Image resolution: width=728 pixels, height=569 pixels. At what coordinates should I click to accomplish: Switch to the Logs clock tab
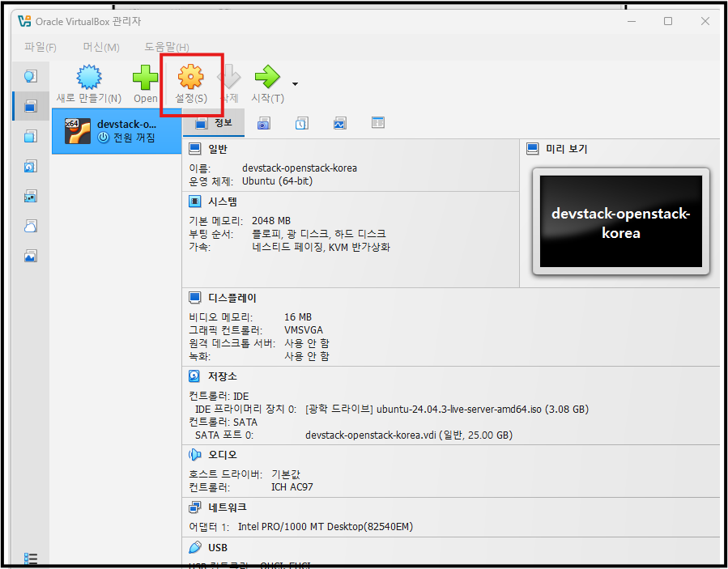click(x=302, y=124)
